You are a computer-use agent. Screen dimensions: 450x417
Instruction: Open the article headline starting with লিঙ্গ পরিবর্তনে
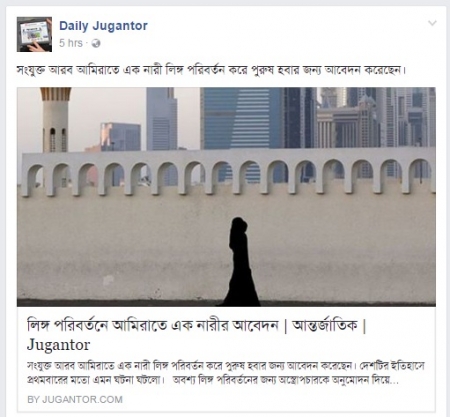[197, 335]
